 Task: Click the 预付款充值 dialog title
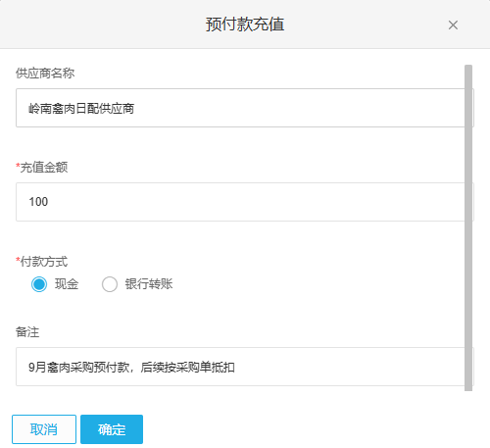point(245,25)
